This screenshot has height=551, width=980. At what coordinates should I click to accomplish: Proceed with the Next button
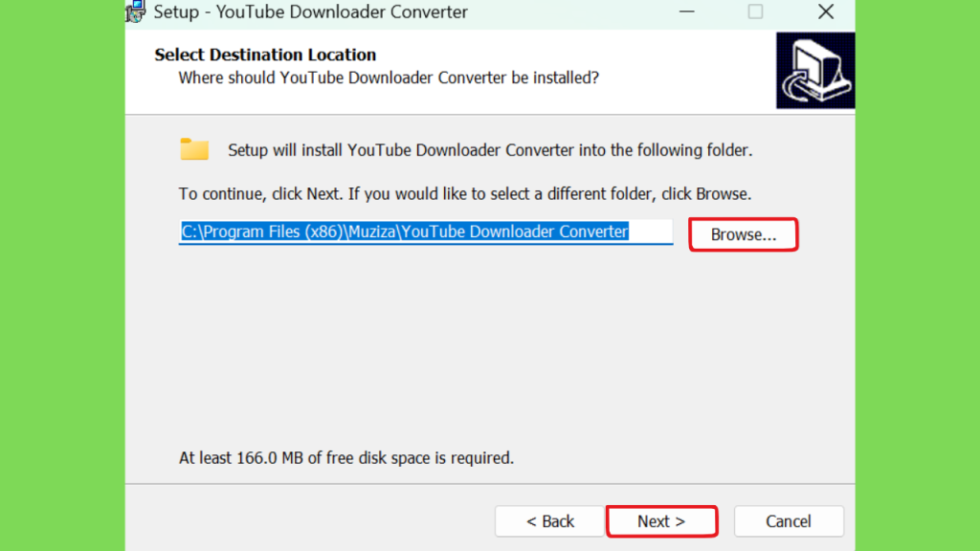[x=661, y=521]
